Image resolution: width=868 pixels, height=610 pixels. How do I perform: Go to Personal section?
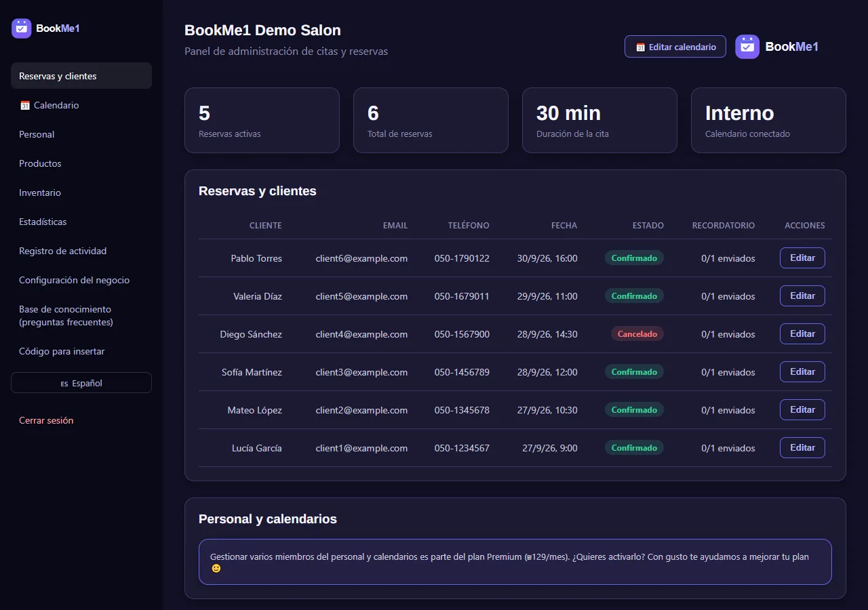(x=81, y=134)
